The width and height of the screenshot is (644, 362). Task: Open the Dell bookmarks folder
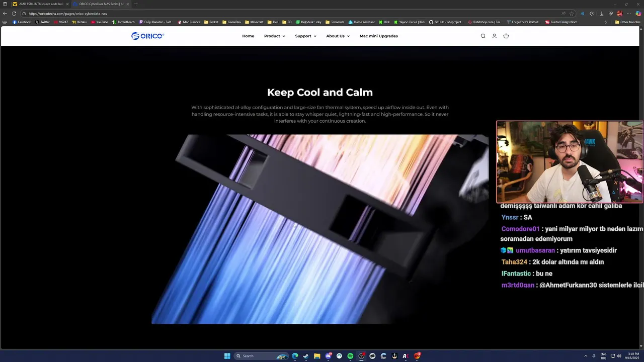point(273,22)
